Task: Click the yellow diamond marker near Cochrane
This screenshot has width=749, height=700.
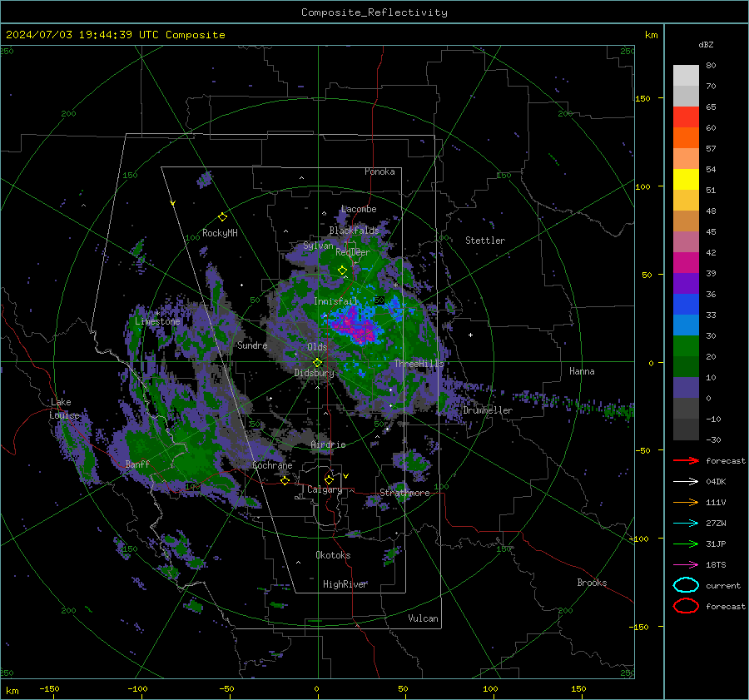Action: [285, 480]
